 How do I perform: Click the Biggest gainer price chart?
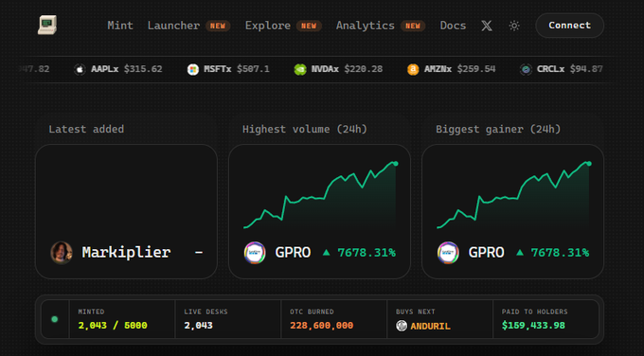pos(514,195)
